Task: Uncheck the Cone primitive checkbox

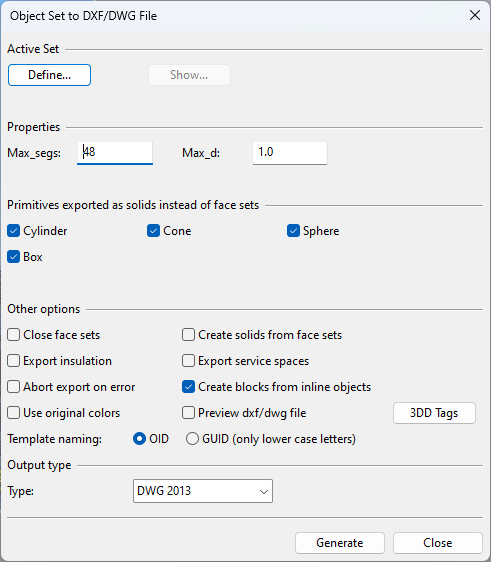Action: coord(153,231)
